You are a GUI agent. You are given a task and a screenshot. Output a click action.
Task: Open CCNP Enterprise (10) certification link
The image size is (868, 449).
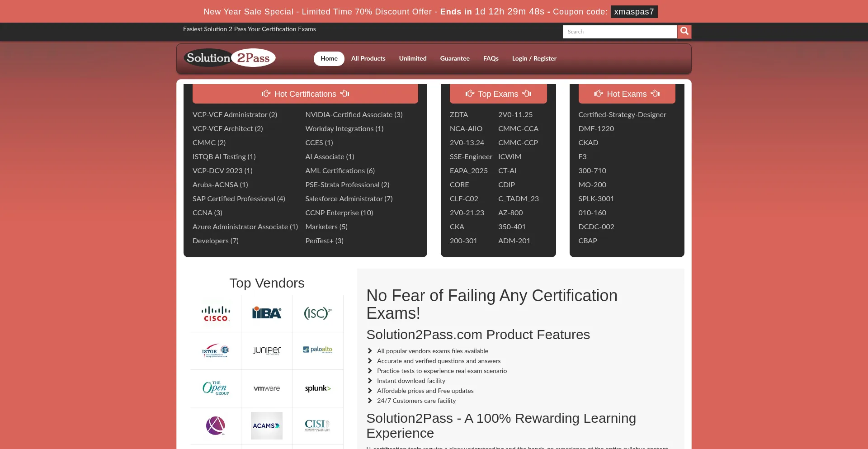pyautogui.click(x=339, y=213)
